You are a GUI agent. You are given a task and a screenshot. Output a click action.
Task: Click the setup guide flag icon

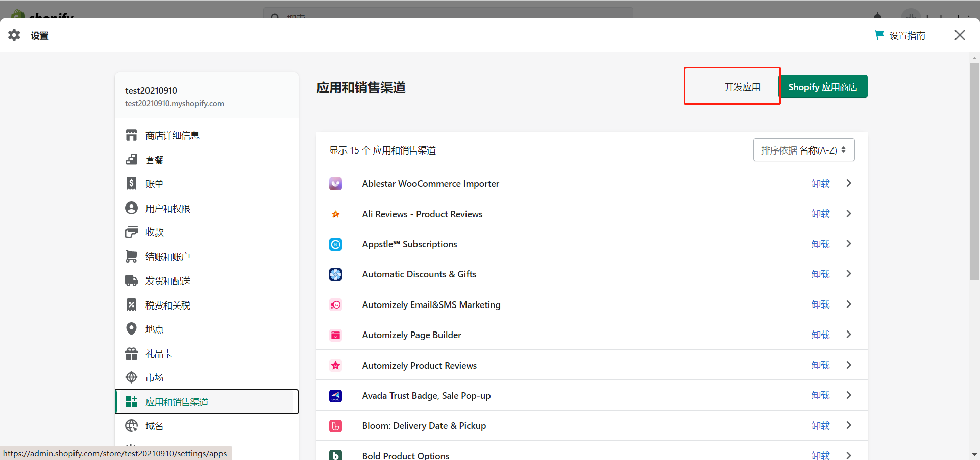(x=879, y=35)
